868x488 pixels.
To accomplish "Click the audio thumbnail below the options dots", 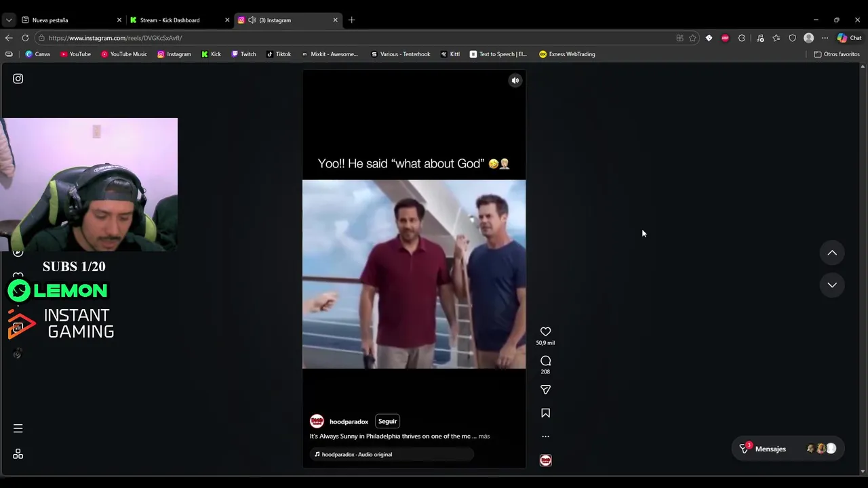I will click(x=545, y=460).
